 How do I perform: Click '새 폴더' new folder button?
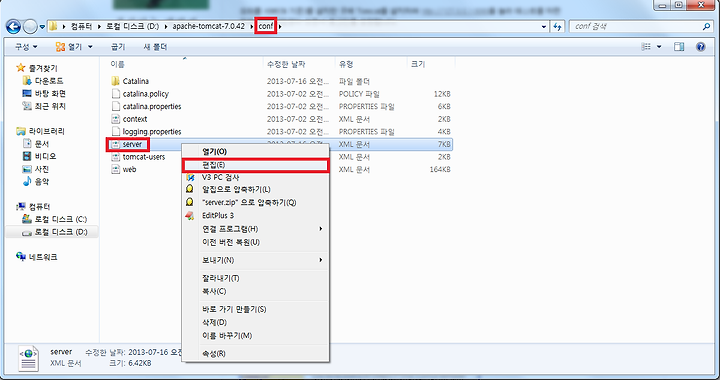tap(155, 47)
